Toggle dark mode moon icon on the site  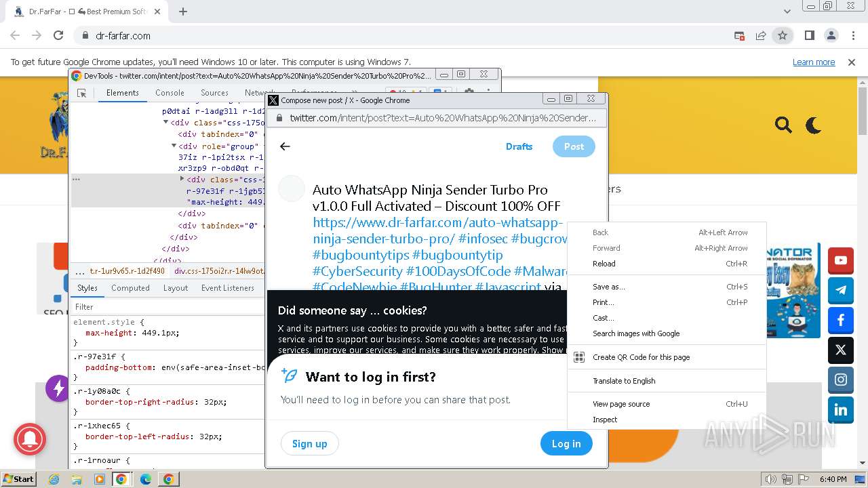click(813, 125)
